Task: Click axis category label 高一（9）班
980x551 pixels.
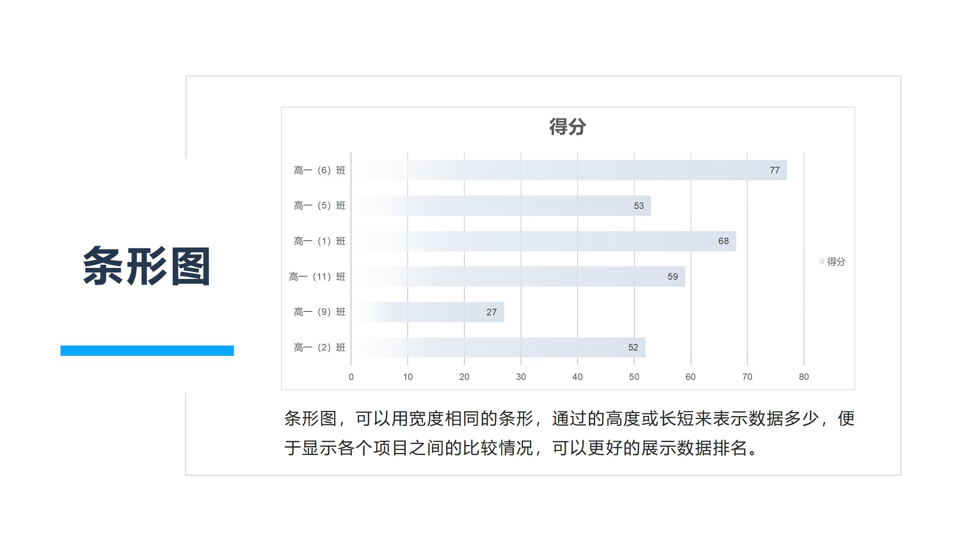Action: coord(320,312)
